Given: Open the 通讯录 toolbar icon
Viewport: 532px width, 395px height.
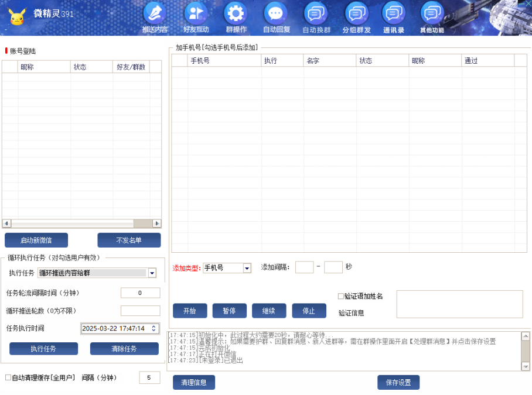Looking at the screenshot, I should pos(394,14).
